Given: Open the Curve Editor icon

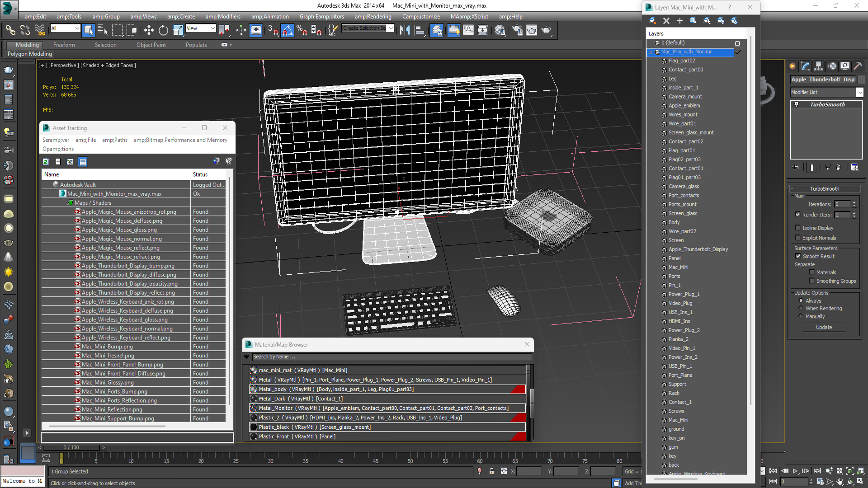Looking at the screenshot, I should (468, 30).
